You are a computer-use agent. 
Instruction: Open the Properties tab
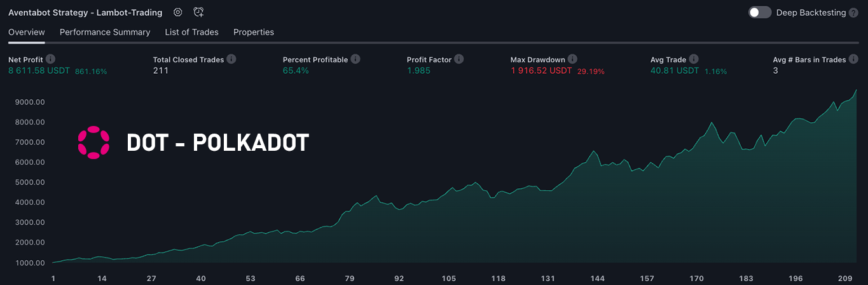pyautogui.click(x=254, y=32)
